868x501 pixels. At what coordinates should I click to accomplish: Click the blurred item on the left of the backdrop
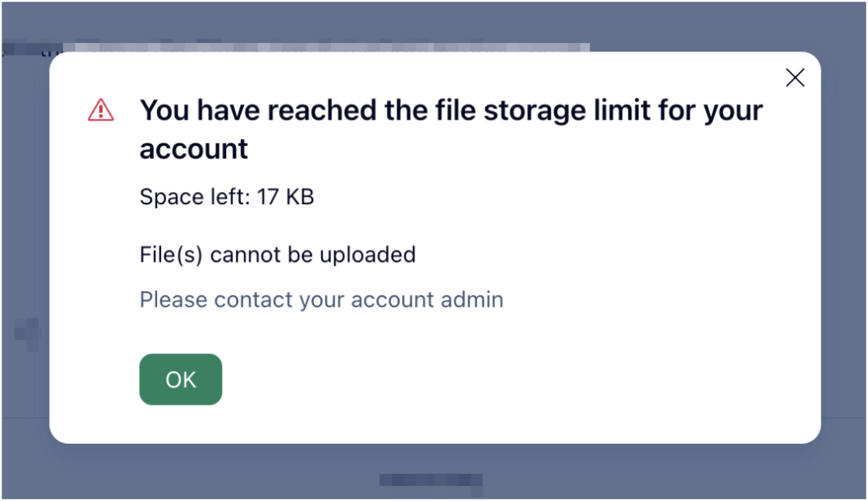click(28, 333)
